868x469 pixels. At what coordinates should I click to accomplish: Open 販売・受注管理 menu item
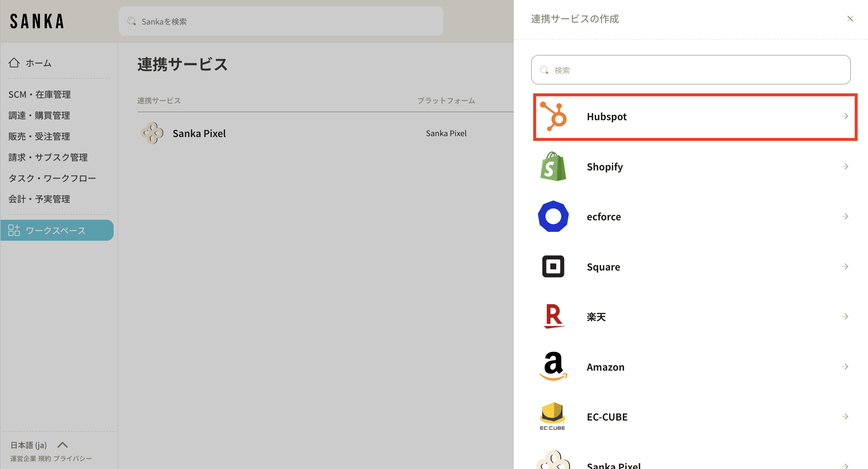tap(39, 136)
